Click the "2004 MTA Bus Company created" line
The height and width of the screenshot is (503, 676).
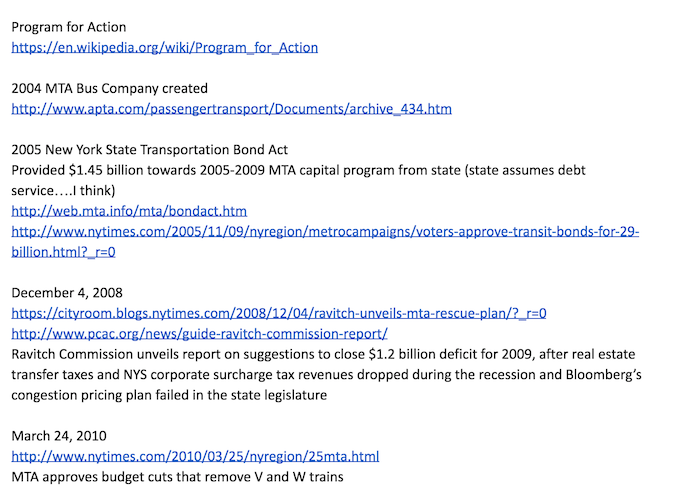(109, 88)
